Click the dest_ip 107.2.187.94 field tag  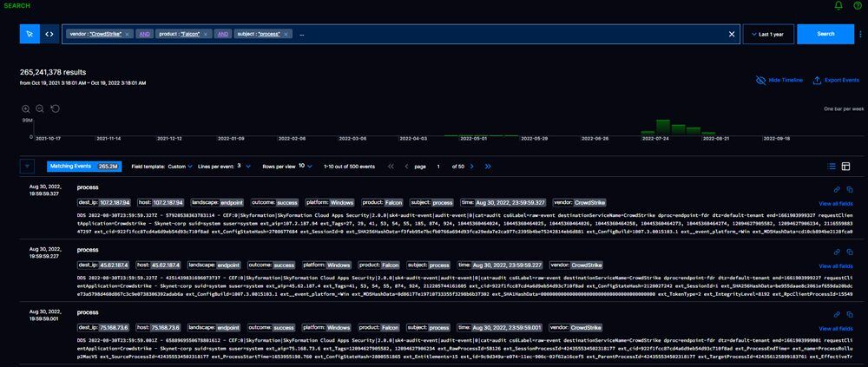click(x=105, y=203)
